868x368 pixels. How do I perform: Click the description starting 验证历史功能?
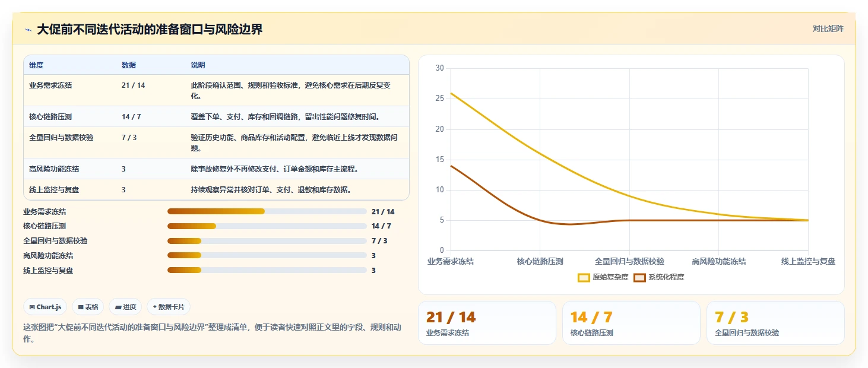pyautogui.click(x=294, y=142)
